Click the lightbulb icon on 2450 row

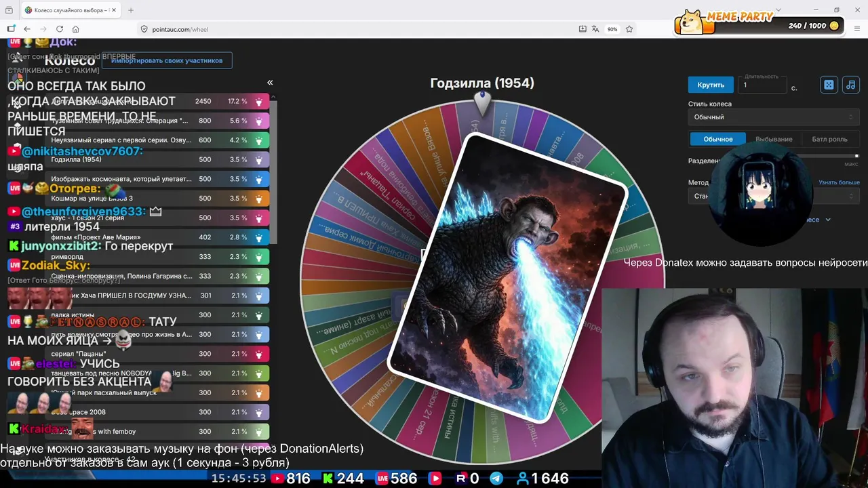pyautogui.click(x=258, y=102)
